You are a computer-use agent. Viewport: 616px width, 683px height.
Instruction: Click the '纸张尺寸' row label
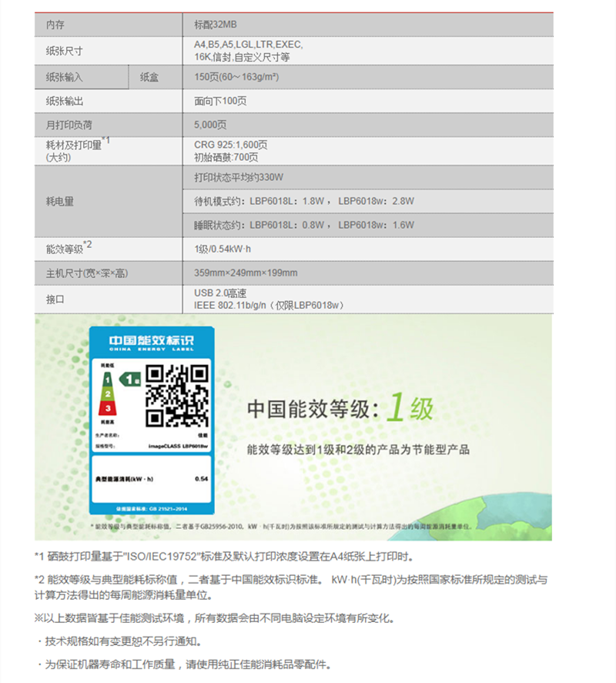click(x=65, y=51)
